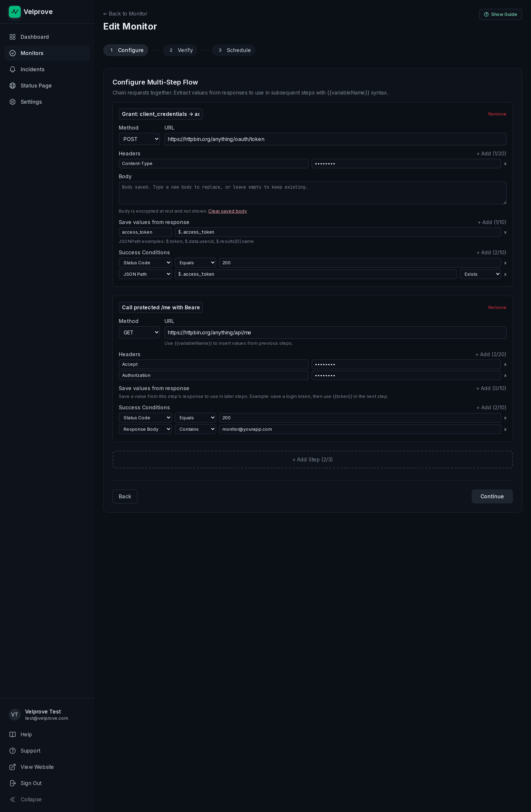Edit the saved value $.access_token path field
531x812 pixels.
tap(338, 232)
